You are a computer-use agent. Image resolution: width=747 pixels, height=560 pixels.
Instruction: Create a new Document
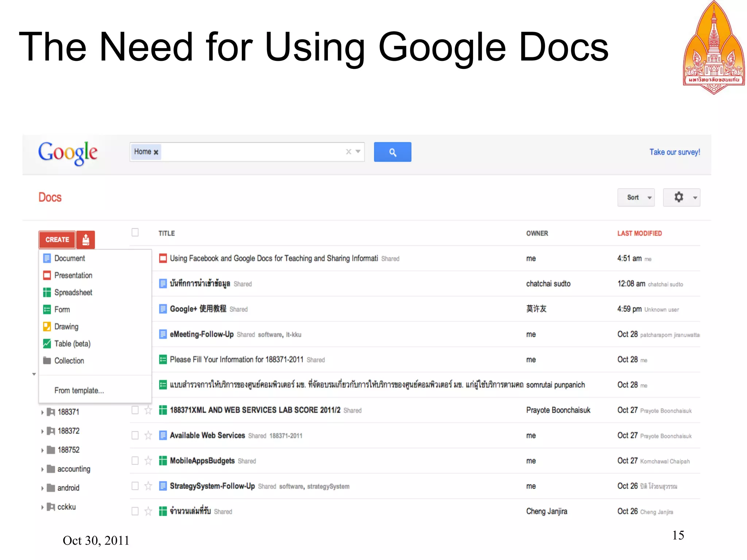click(95, 258)
